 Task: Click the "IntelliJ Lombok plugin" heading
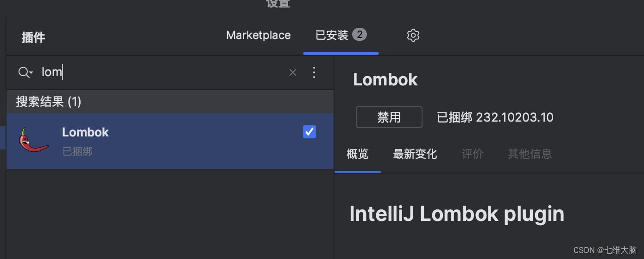pyautogui.click(x=456, y=214)
